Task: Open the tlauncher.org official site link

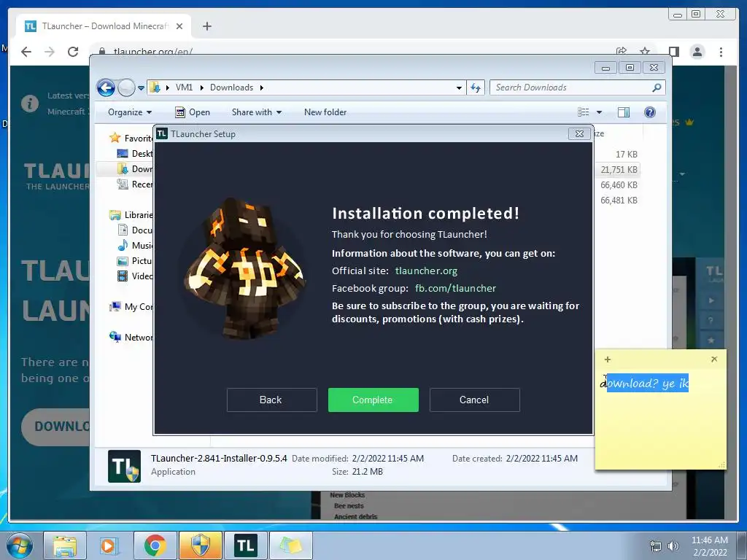Action: (426, 271)
